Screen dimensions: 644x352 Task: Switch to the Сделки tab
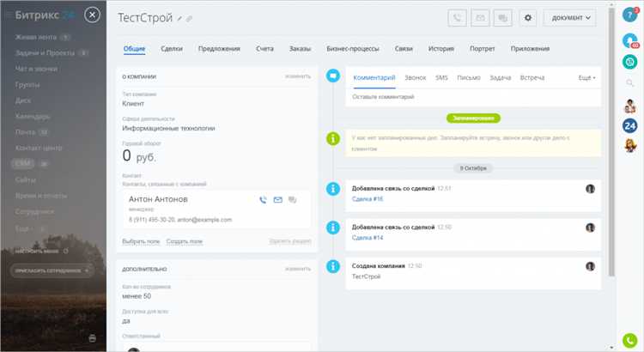tap(172, 49)
